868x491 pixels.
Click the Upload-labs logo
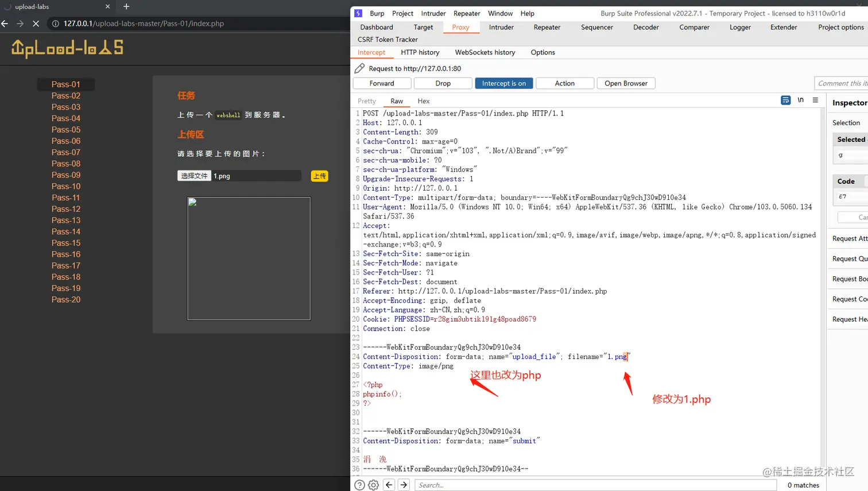pos(67,48)
